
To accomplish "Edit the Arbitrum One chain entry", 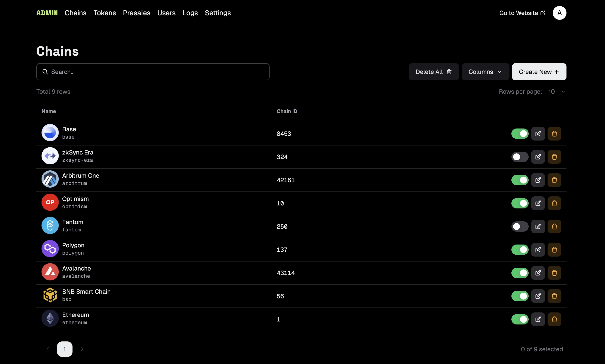I will click(538, 180).
